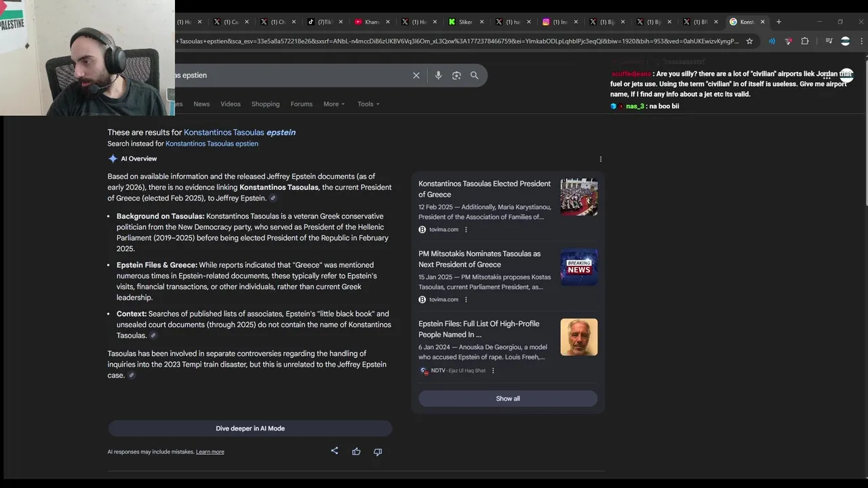Open the three-dot menu beside NDTV source

click(493, 371)
